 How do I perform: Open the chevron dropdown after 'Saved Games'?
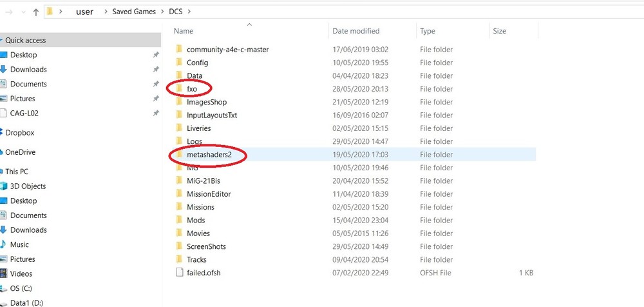[161, 12]
